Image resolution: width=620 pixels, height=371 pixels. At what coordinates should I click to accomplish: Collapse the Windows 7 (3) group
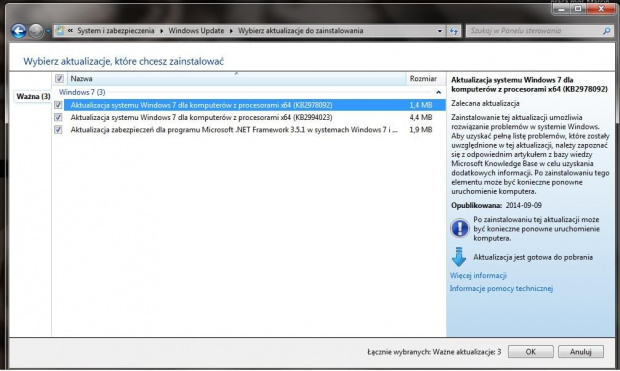pos(439,92)
